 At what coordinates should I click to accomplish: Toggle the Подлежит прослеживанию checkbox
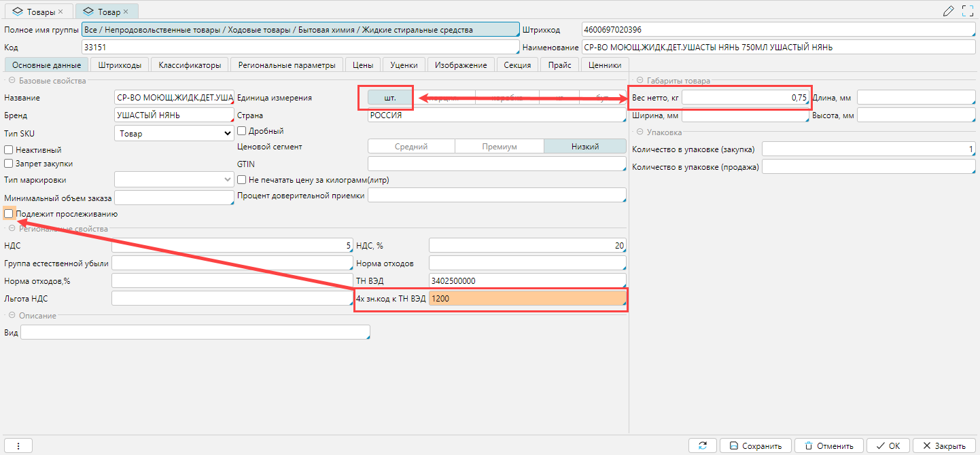(9, 214)
